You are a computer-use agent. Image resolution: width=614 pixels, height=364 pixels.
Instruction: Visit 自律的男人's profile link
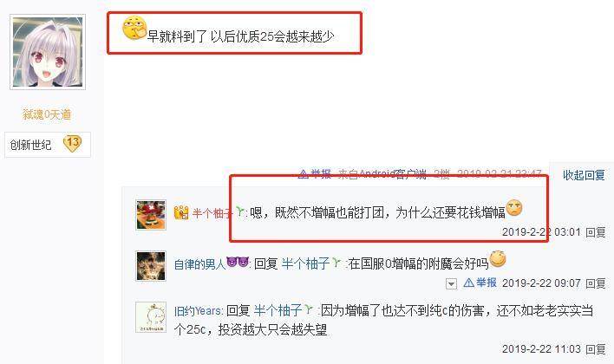tap(199, 264)
